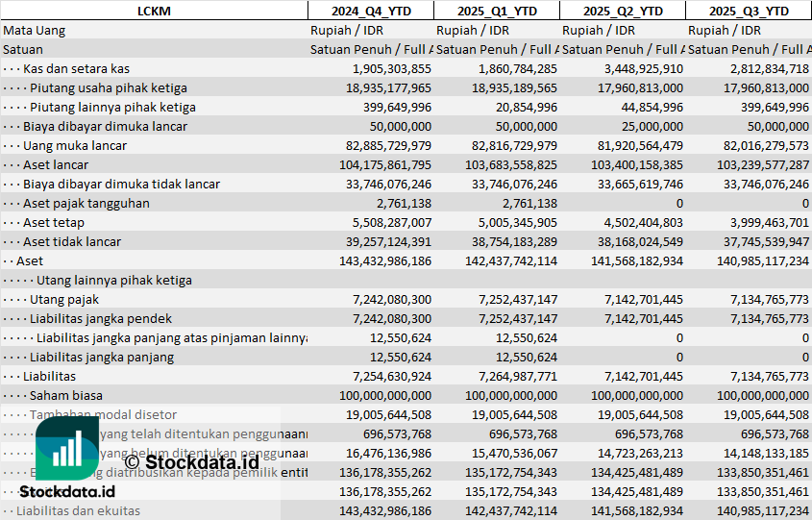The width and height of the screenshot is (812, 520).
Task: Select the 2024_Q4_YTD column header
Action: click(x=370, y=11)
